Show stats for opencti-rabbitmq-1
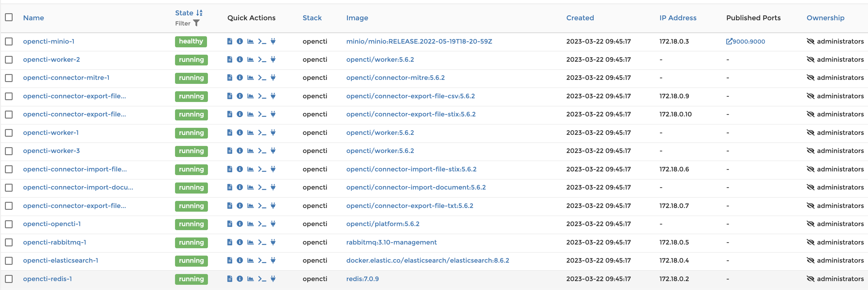868x290 pixels. click(x=250, y=242)
